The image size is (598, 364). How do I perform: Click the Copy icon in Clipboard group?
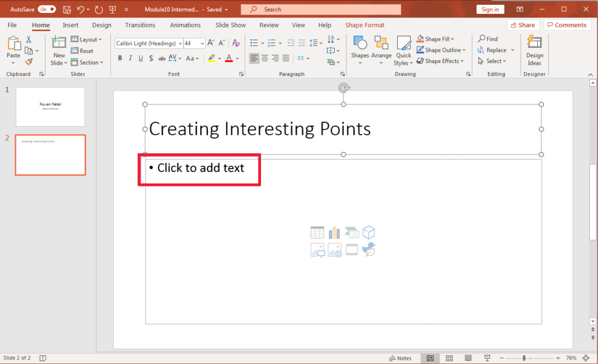click(29, 51)
